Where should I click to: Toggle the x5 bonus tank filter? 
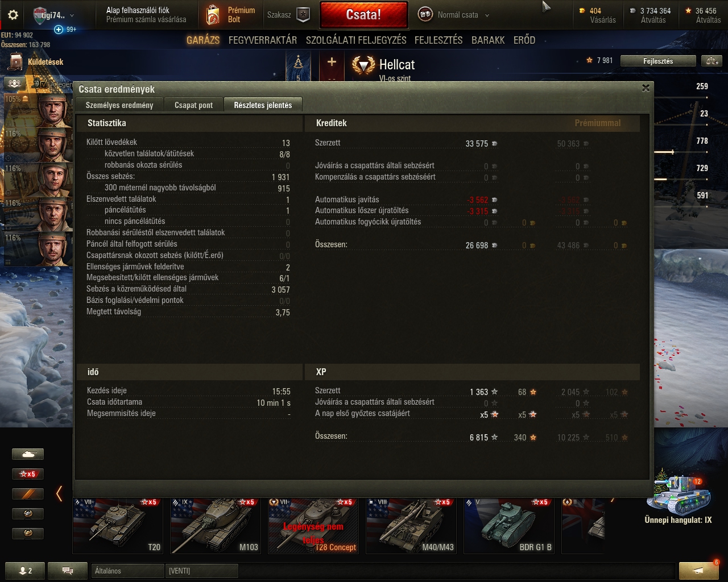pos(28,473)
